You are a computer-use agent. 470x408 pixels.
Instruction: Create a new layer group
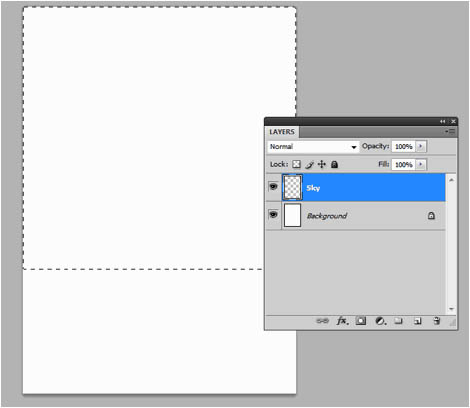pos(398,321)
